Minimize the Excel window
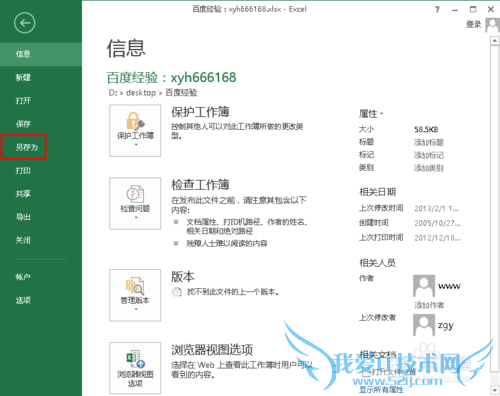Viewport: 500px width, 396px height. coord(455,10)
